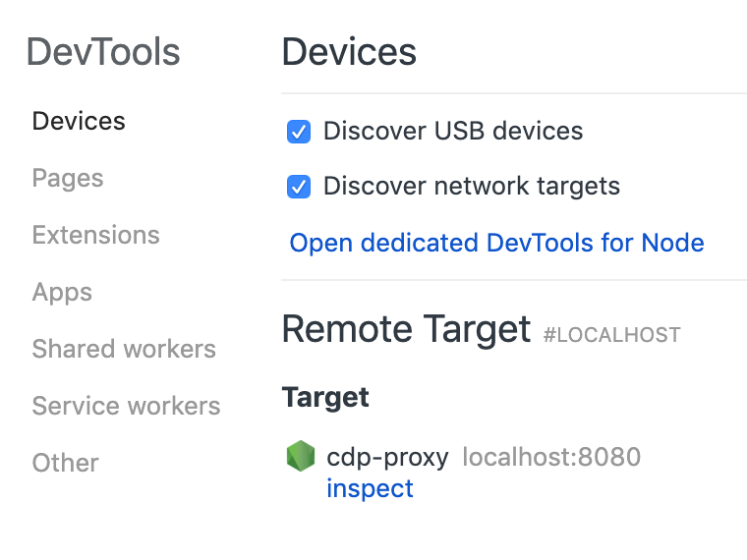747x560 pixels.
Task: Click the Remote Target heading
Action: point(406,329)
